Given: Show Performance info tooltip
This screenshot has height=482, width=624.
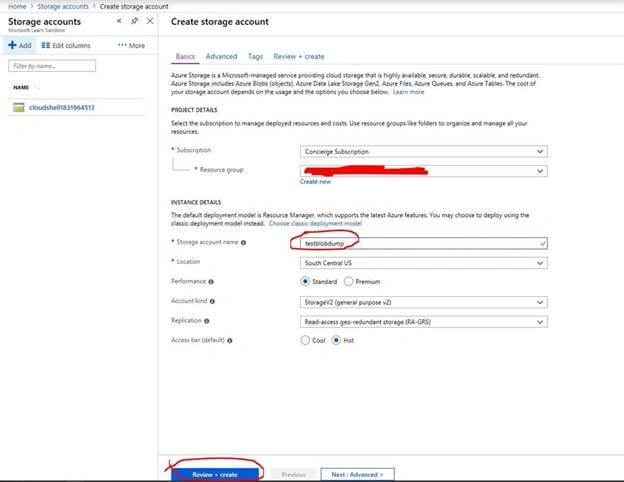Looking at the screenshot, I should (x=211, y=282).
